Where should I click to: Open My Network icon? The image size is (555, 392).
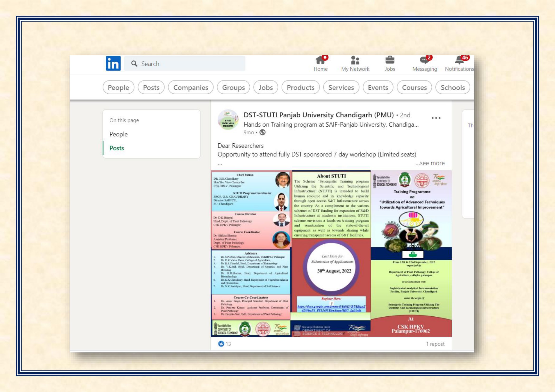(x=355, y=60)
